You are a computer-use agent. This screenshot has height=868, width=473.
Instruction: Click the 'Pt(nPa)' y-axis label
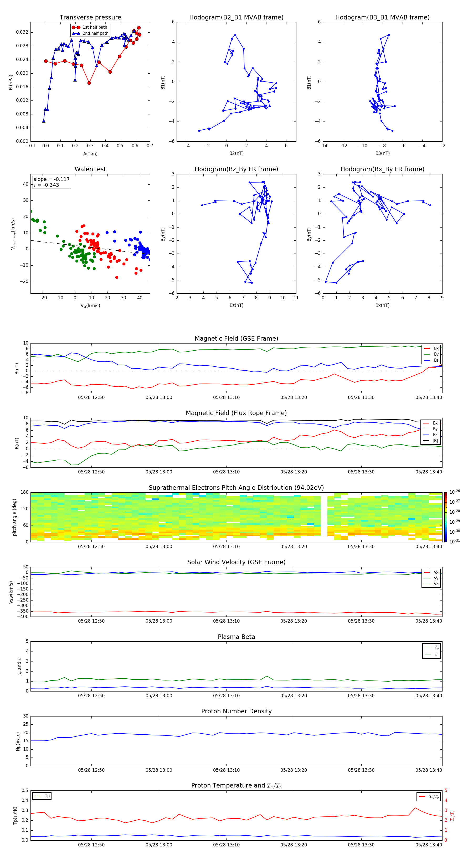[x=11, y=82]
